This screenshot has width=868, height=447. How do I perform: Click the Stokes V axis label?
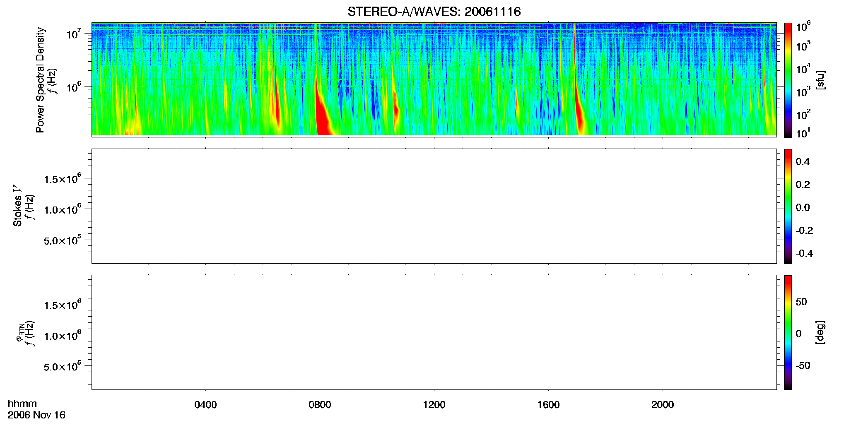[17, 206]
